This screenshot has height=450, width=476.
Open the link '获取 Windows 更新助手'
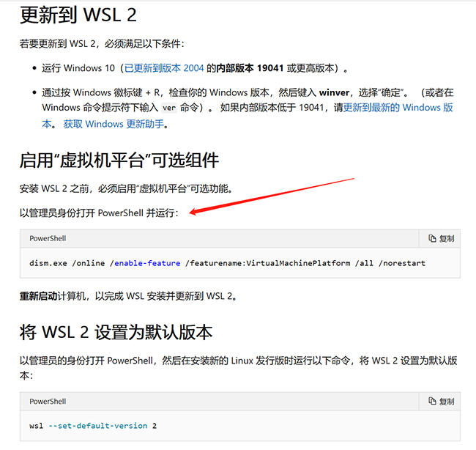pos(114,124)
